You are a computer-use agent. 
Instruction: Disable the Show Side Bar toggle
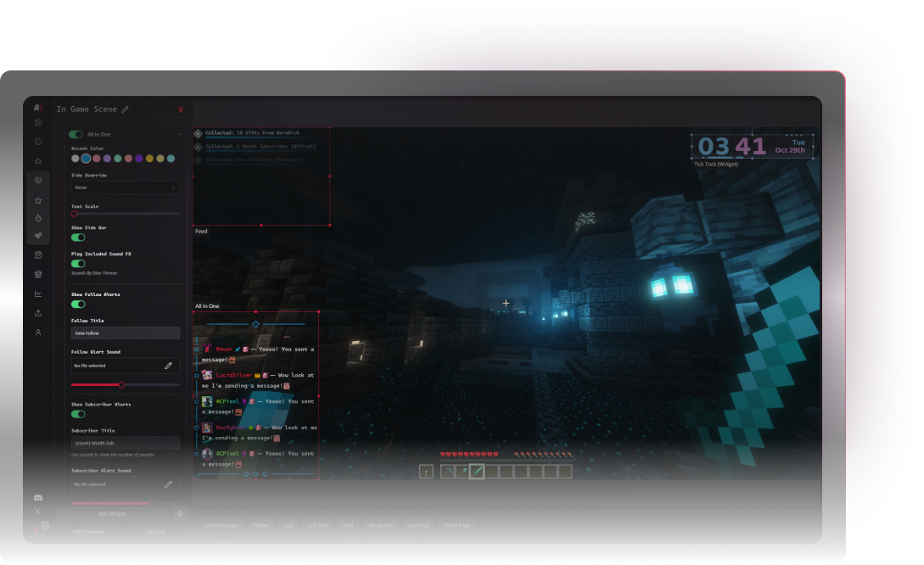tap(78, 238)
